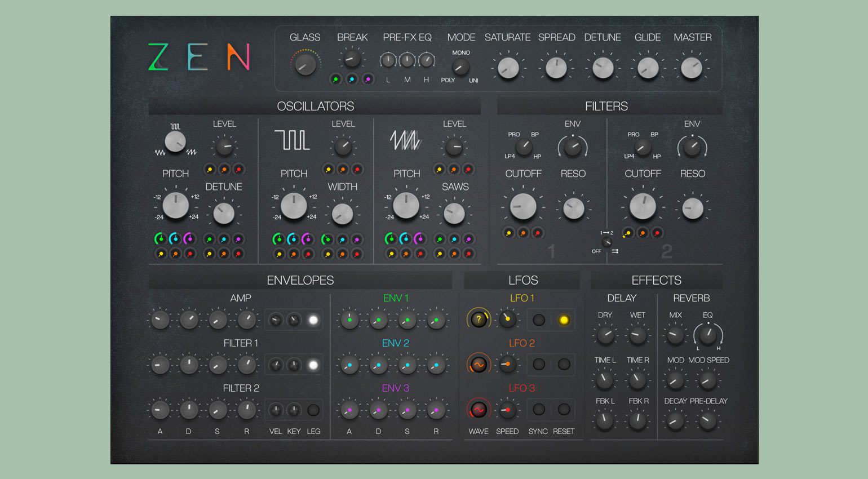Click the Filter 1 type selector knob
This screenshot has height=479, width=868.
[524, 148]
